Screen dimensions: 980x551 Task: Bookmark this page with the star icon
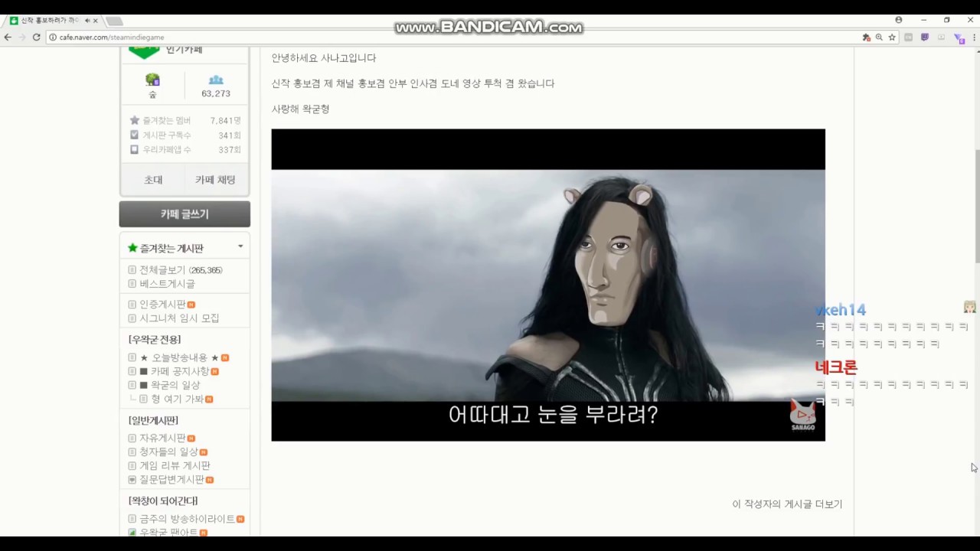pos(892,37)
